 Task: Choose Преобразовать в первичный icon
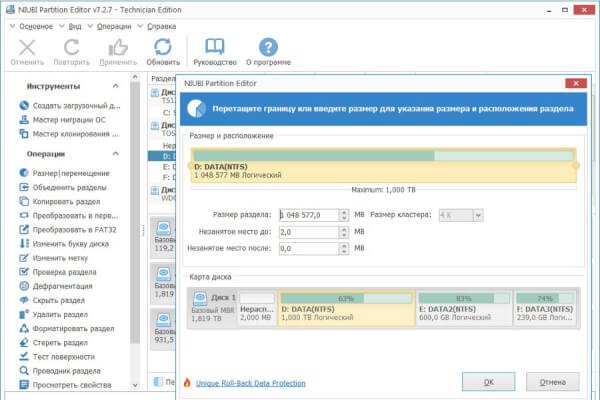tap(24, 216)
